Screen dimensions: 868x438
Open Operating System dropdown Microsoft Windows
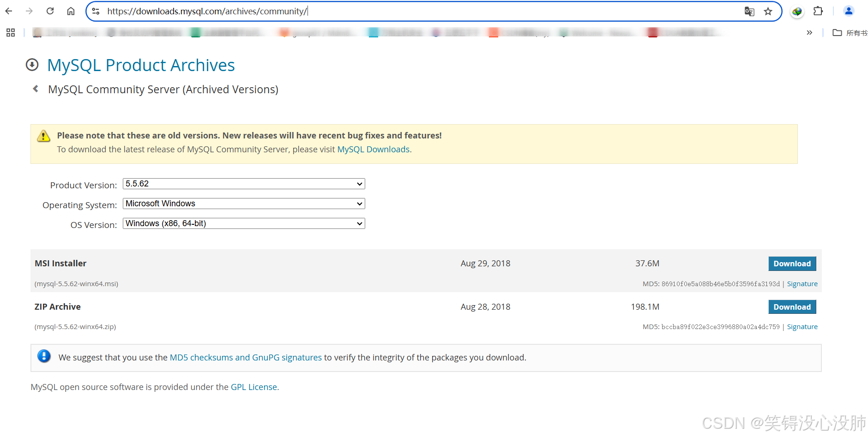pos(244,204)
